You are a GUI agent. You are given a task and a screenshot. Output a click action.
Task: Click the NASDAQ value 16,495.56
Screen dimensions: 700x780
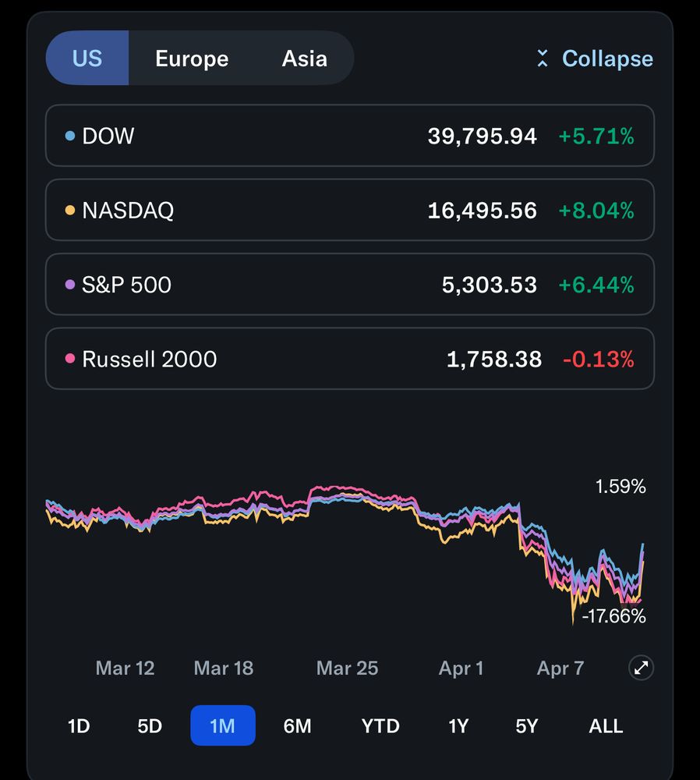point(483,211)
